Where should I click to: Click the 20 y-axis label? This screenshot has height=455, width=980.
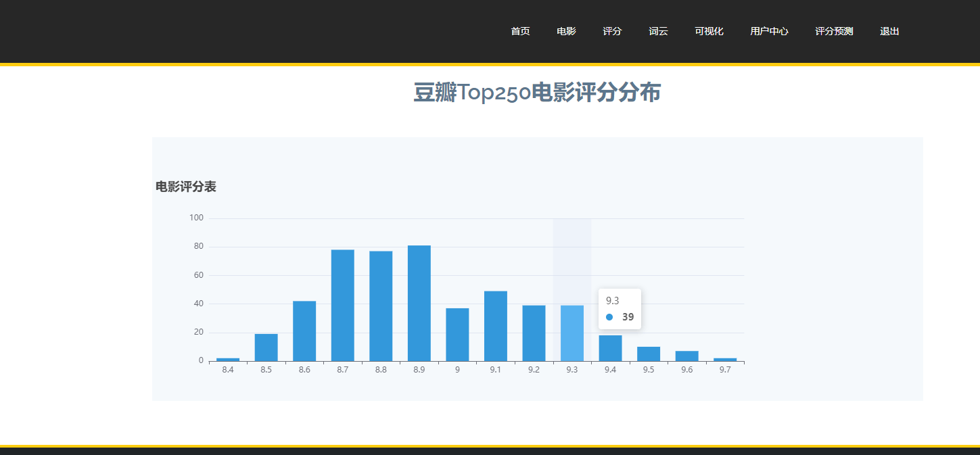point(198,332)
